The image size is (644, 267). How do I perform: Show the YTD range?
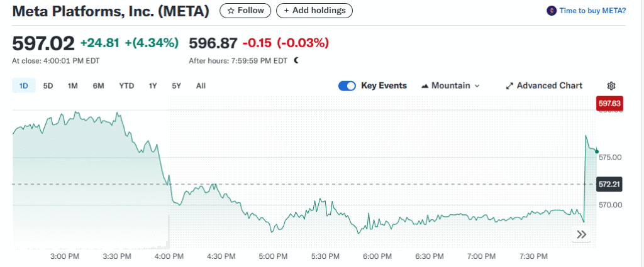click(x=126, y=85)
